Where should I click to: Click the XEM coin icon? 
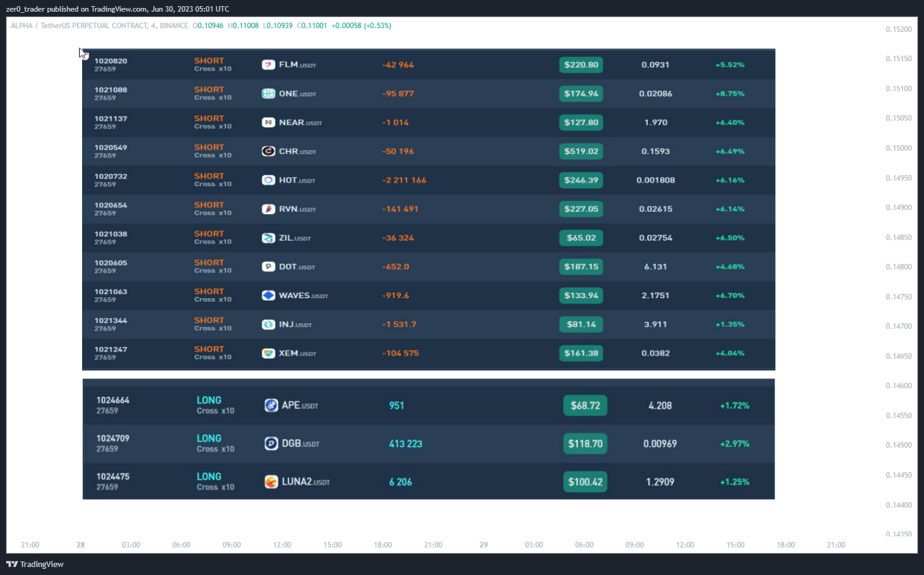[x=268, y=353]
